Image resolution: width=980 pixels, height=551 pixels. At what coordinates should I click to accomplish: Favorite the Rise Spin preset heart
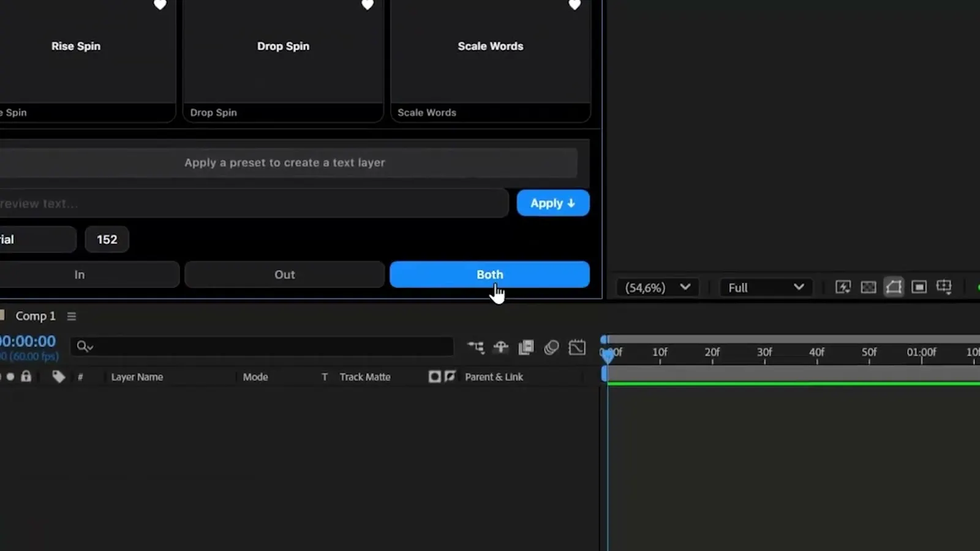click(160, 5)
